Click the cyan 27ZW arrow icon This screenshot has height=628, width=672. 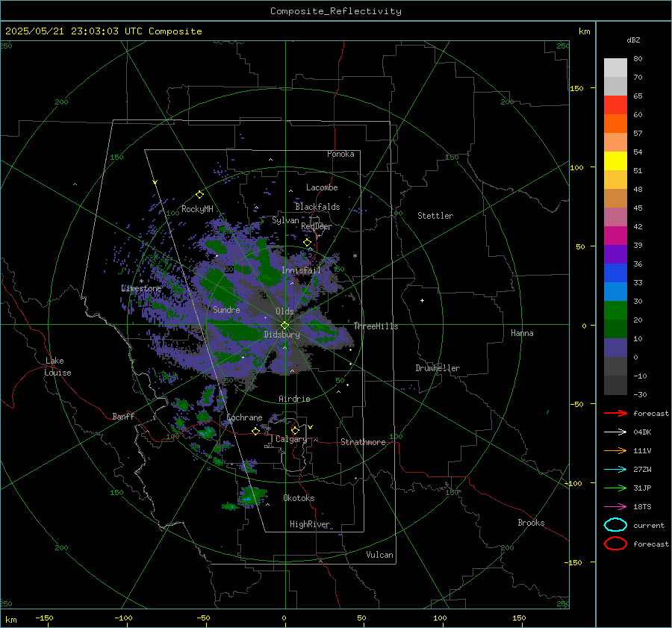click(615, 469)
